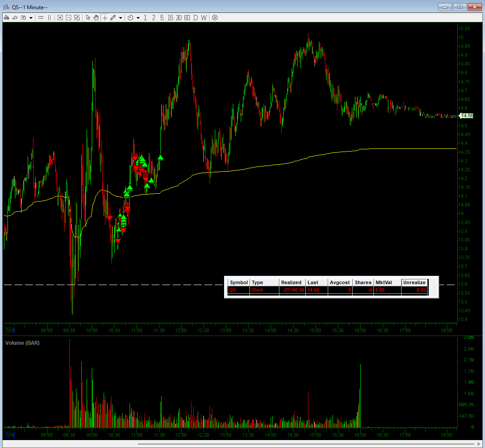
Task: Click the right scroll arrow at bottom
Action: tap(479, 444)
